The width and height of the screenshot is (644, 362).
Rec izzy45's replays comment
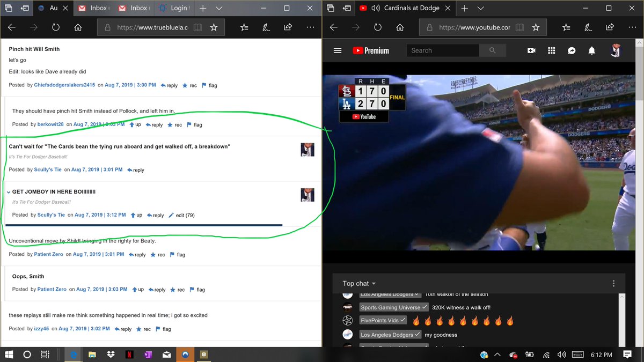pos(143,329)
